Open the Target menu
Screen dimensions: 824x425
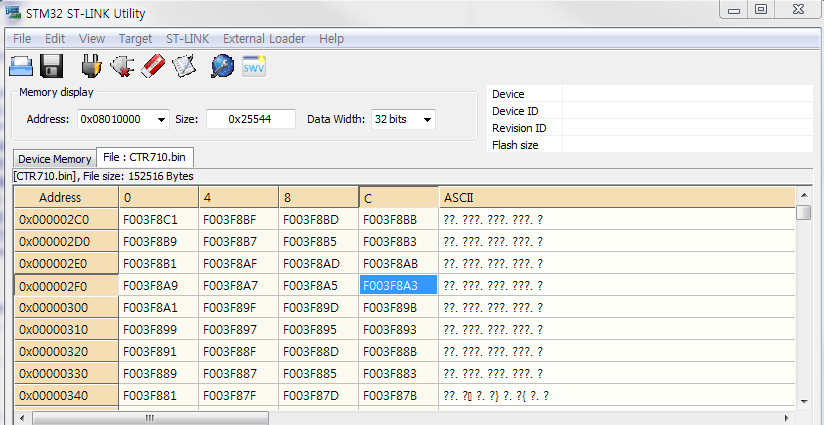click(135, 39)
